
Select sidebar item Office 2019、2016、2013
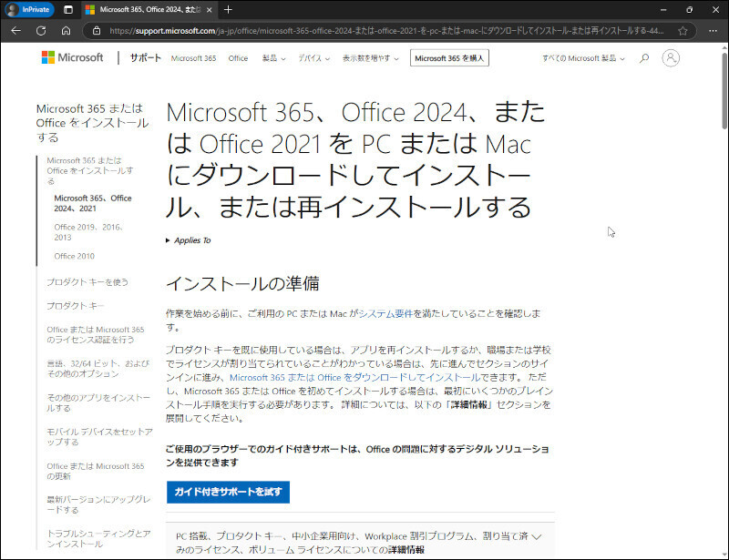coord(88,232)
